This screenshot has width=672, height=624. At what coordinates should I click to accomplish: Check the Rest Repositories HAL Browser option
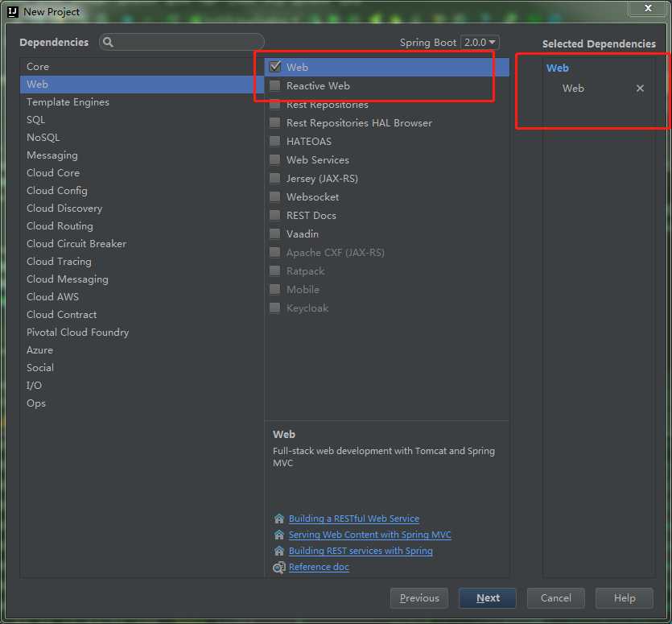tap(275, 122)
